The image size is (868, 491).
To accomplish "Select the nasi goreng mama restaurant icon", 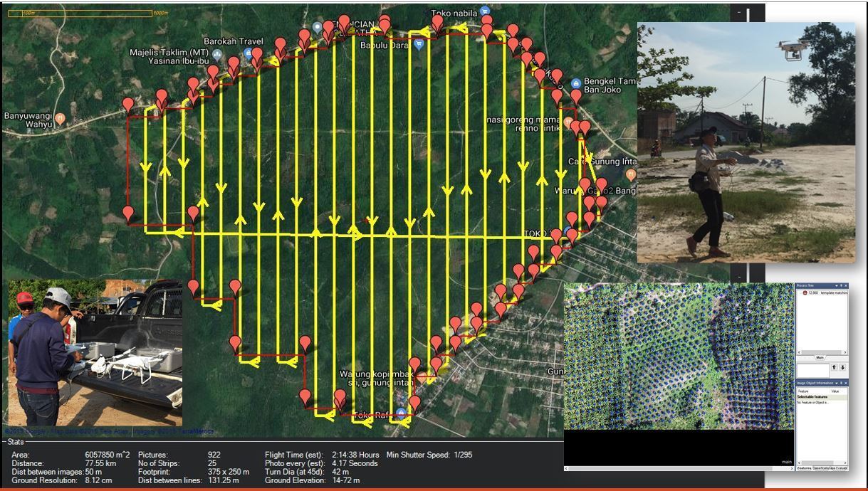I will coord(568,122).
